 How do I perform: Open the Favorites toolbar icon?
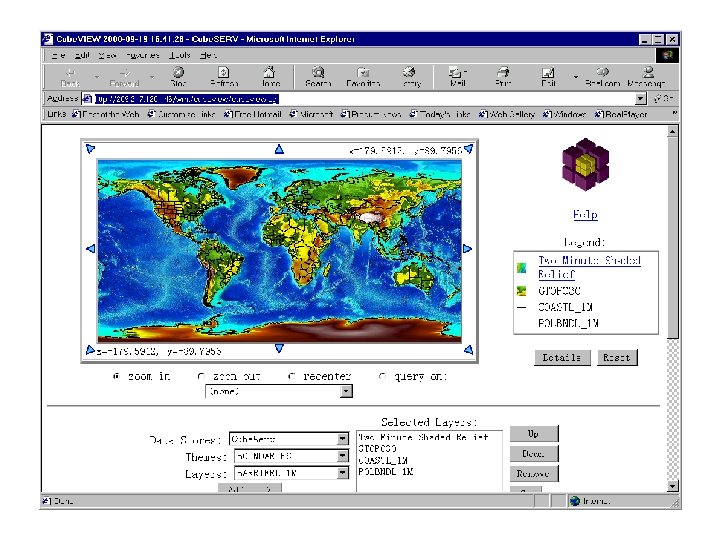pos(363,77)
